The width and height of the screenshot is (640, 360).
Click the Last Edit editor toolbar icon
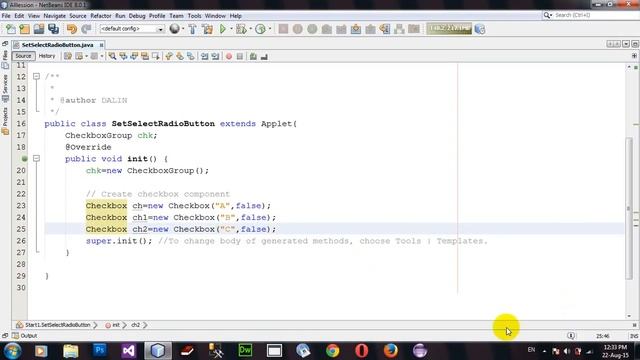click(68, 56)
